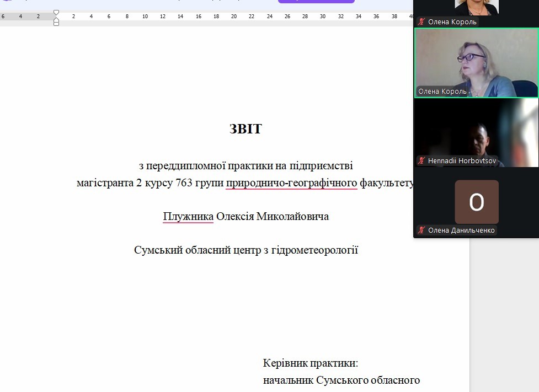Click the purple button above the ruler
The width and height of the screenshot is (539, 392).
click(316, 2)
